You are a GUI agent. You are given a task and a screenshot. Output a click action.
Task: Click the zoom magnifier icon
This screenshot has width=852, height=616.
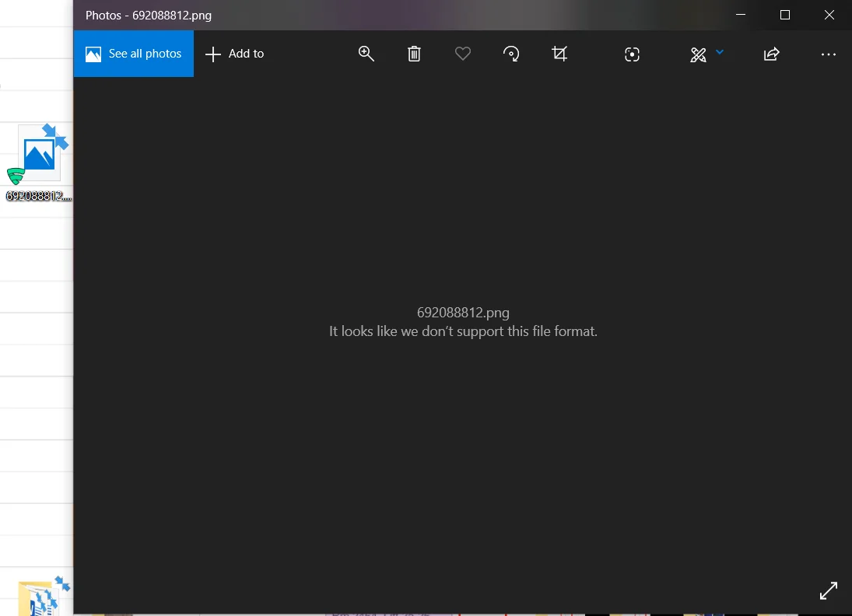point(366,54)
